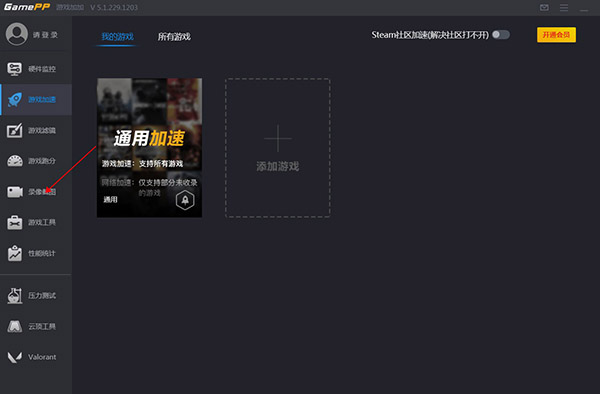Switch to 我的游戏 tab
600x394 pixels.
(117, 37)
